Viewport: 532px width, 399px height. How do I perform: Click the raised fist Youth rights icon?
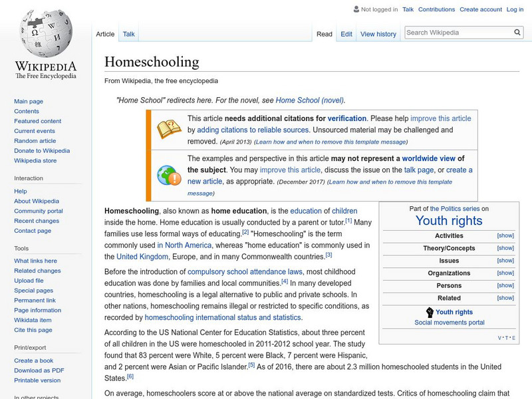pos(430,312)
